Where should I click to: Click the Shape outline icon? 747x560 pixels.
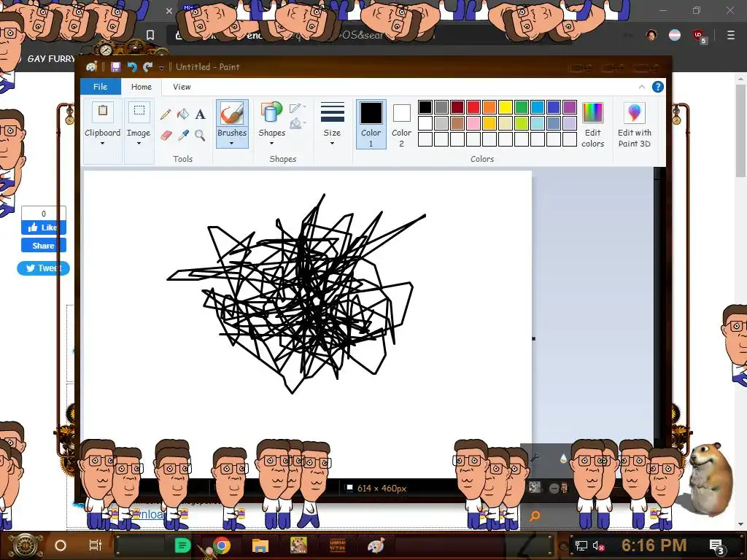click(296, 108)
